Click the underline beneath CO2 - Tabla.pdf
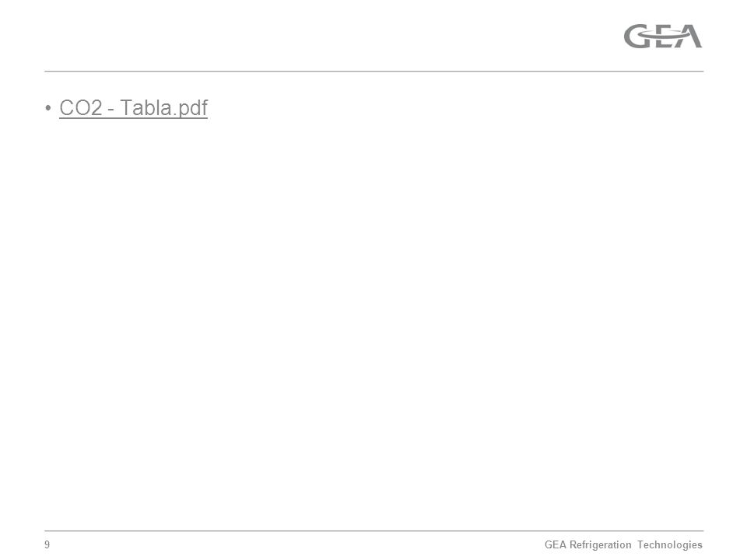Screen dimensions: 747x560 pos(133,117)
